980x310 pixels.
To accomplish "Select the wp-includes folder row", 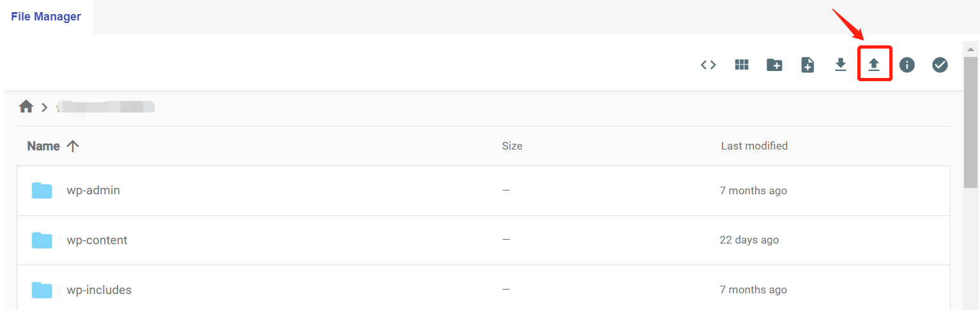I will click(x=483, y=290).
